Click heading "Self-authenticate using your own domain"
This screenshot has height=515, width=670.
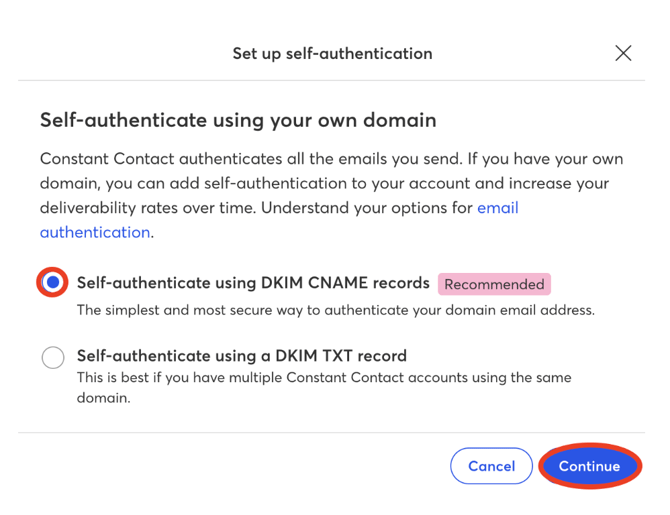point(238,120)
